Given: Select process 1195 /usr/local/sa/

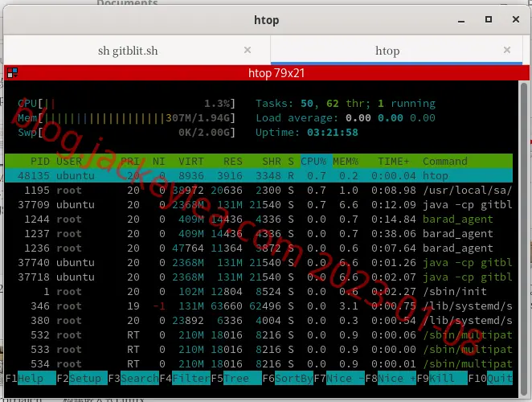Looking at the screenshot, I should [x=259, y=190].
